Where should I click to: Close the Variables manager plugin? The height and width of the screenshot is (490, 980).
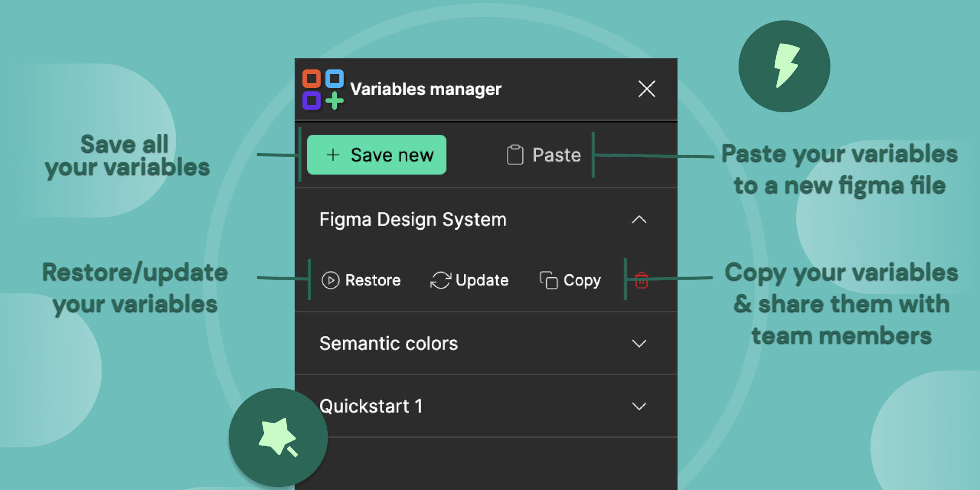click(647, 89)
